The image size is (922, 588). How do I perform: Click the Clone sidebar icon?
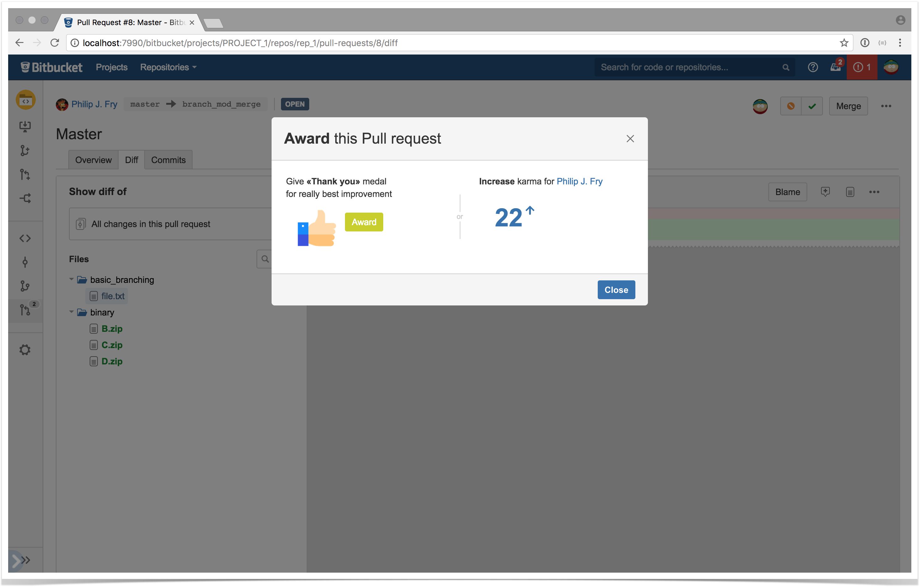(25, 127)
